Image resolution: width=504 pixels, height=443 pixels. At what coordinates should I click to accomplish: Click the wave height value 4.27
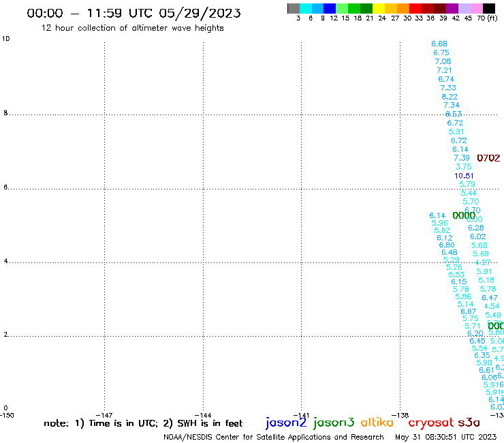coord(483,262)
